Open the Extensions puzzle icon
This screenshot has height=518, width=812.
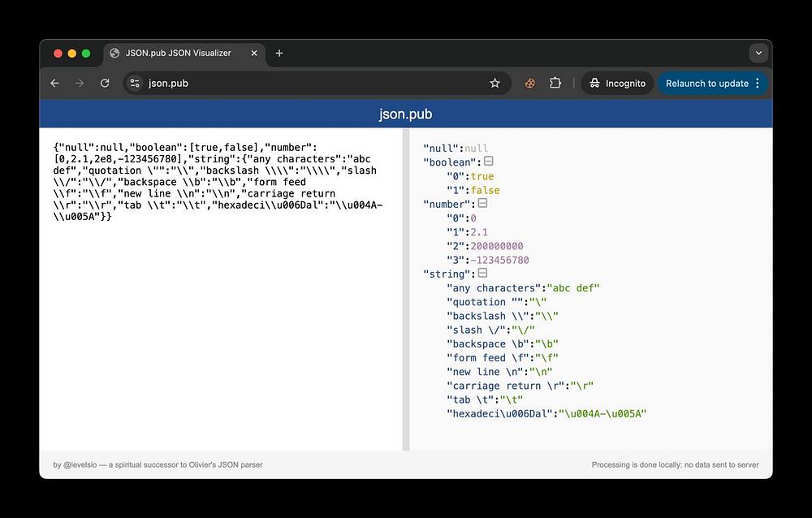pos(555,83)
